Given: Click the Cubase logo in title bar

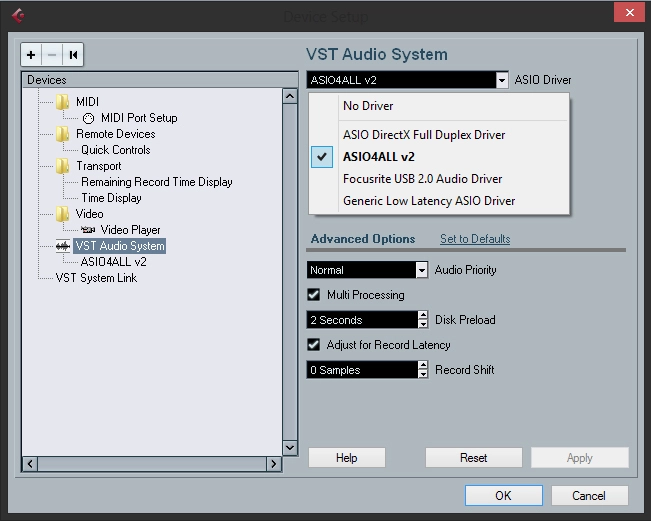Looking at the screenshot, I should (18, 16).
